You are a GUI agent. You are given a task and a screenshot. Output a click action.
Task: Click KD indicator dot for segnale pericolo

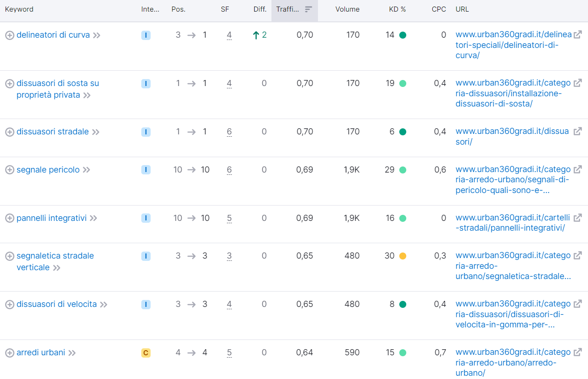pos(403,170)
